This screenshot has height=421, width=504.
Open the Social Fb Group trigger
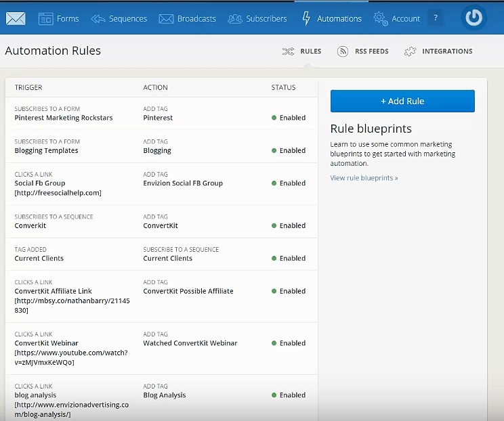[40, 183]
